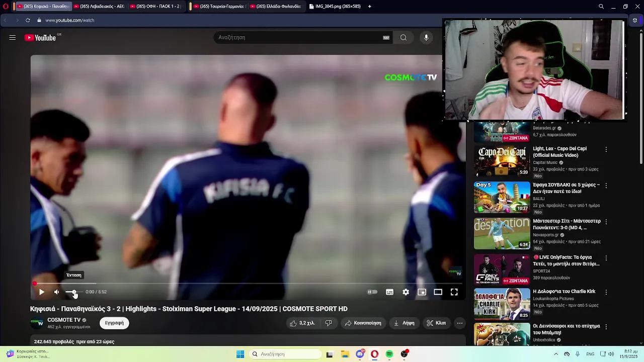
Task: Switch to the ΟΦΗ - ΠΑΟΚ browser tab
Action: [156, 7]
